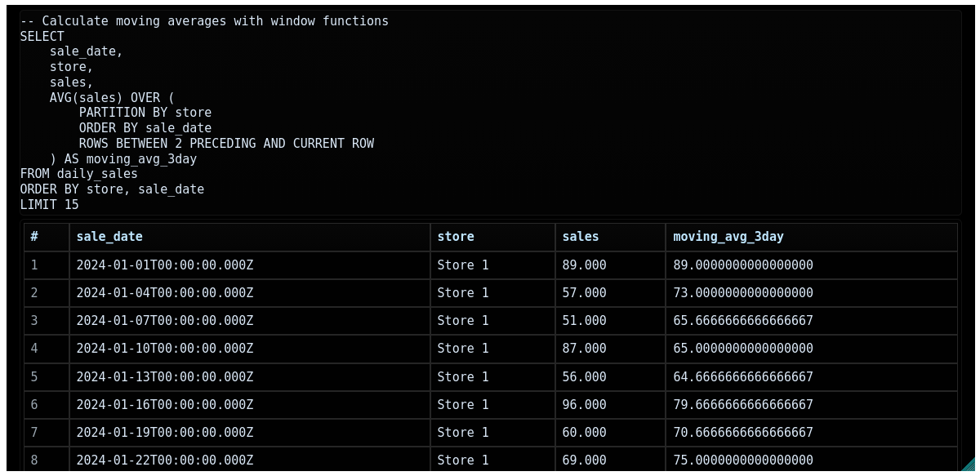Select the 2024-01-07T00:00:00.000Z date cell
Viewport: 980px width, 476px height.
250,321
